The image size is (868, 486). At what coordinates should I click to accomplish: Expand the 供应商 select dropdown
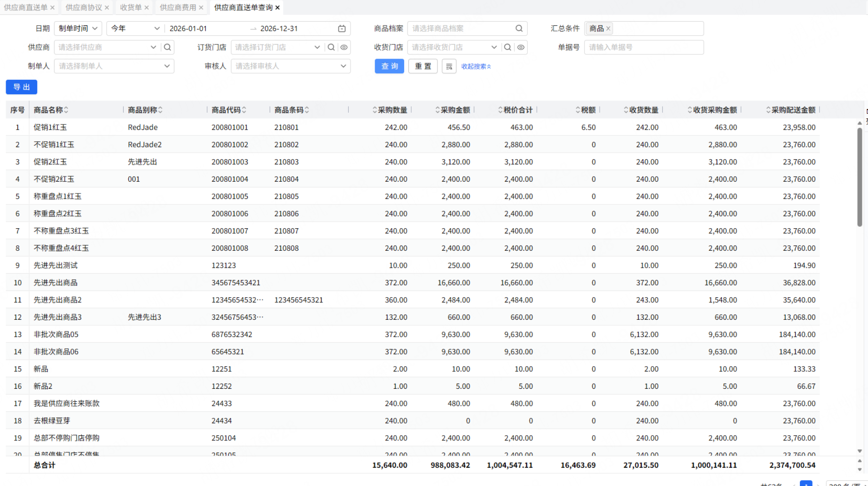tap(153, 47)
